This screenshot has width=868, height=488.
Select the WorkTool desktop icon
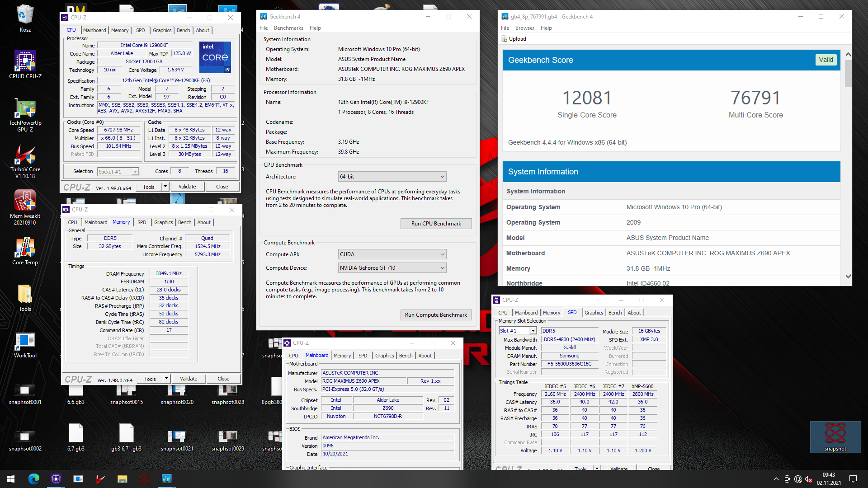(x=25, y=344)
